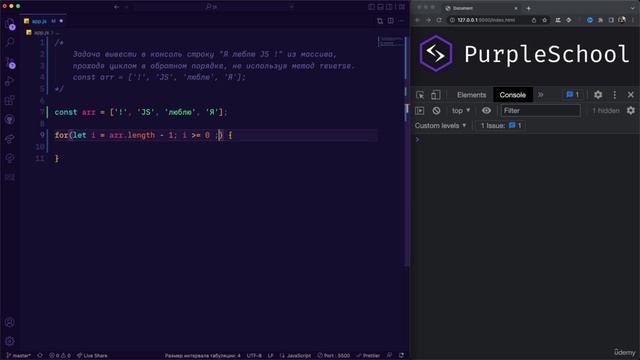Viewport: 640px width, 360px height.
Task: Open the VS Code Manage gear menu
Action: point(10,341)
